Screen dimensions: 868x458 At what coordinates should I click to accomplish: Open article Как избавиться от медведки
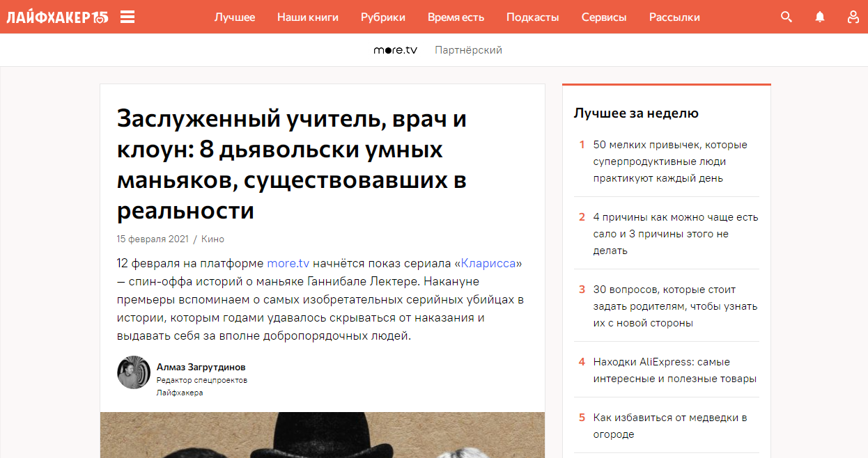click(670, 426)
